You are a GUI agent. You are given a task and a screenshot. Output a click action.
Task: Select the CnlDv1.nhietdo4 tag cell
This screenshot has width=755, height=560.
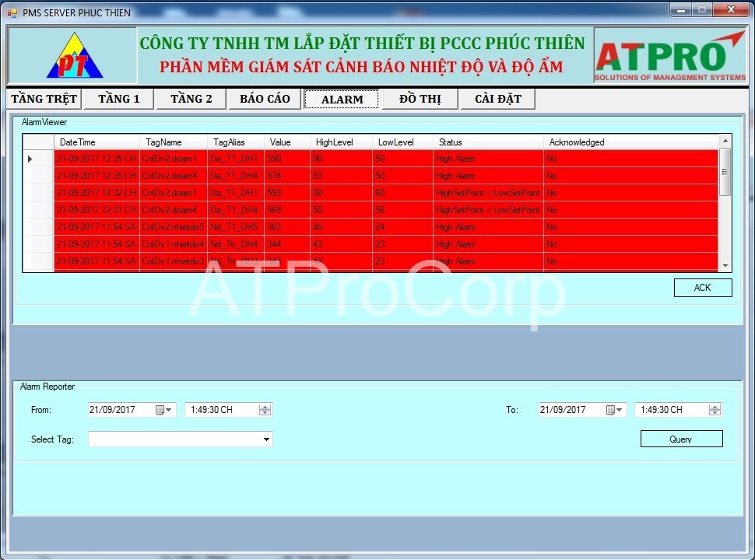tap(174, 244)
